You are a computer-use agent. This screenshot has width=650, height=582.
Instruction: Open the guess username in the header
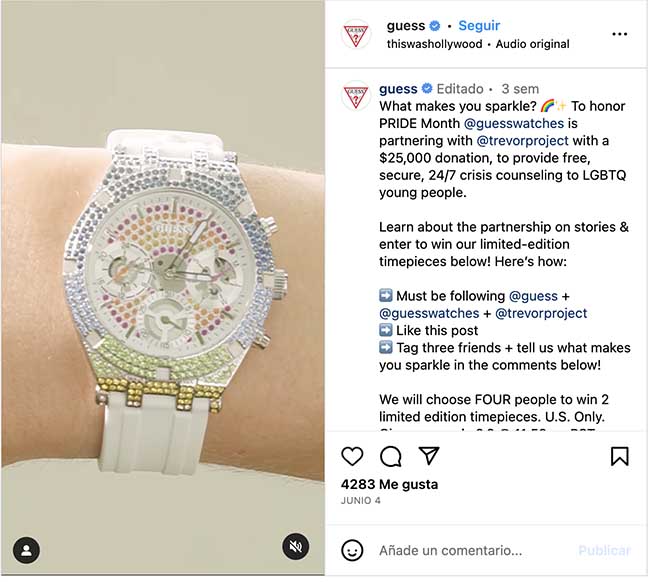(406, 26)
